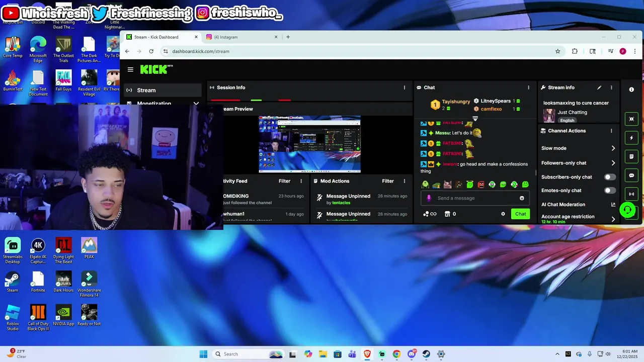644x362 pixels.
Task: Open Session Info options menu
Action: [x=404, y=87]
